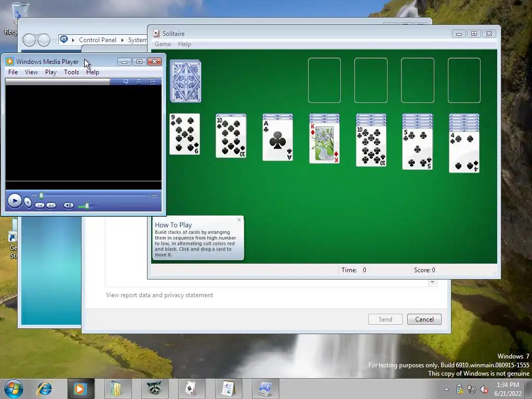Viewport: 532px width, 399px height.
Task: Click the scroll down arrow in report dialog
Action: click(433, 283)
